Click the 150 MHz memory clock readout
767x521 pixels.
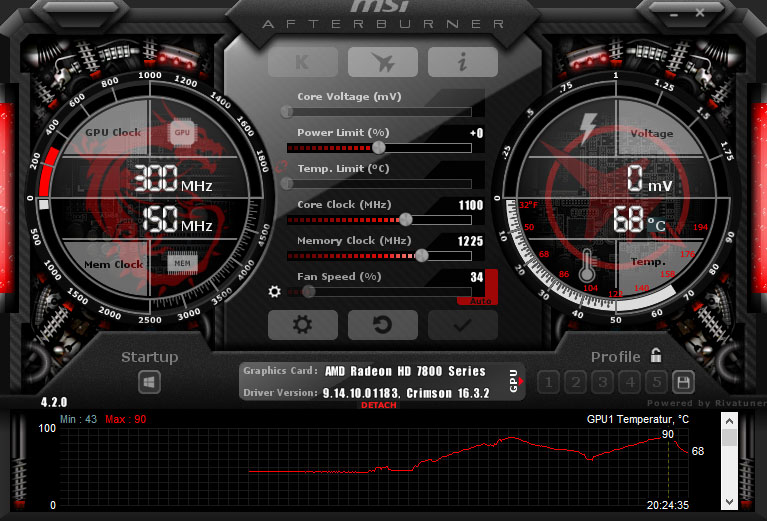click(x=177, y=219)
